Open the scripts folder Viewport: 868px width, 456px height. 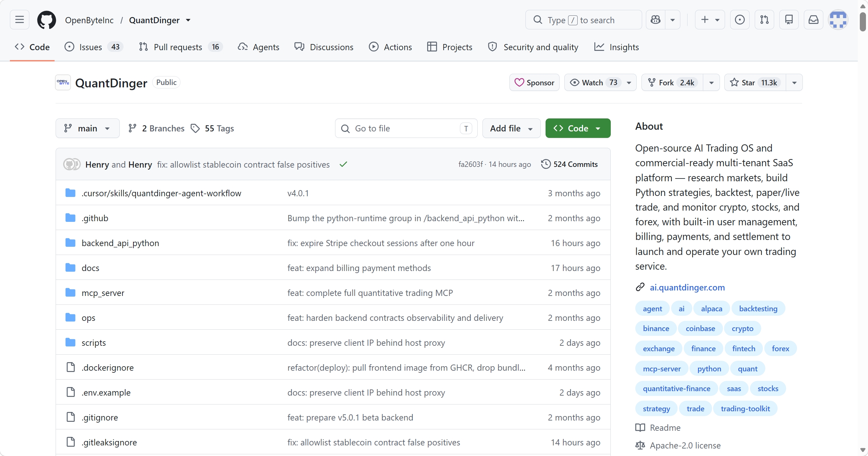[x=94, y=343]
